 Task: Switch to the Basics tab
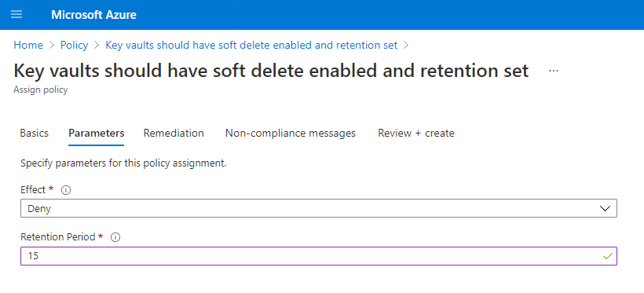[34, 133]
